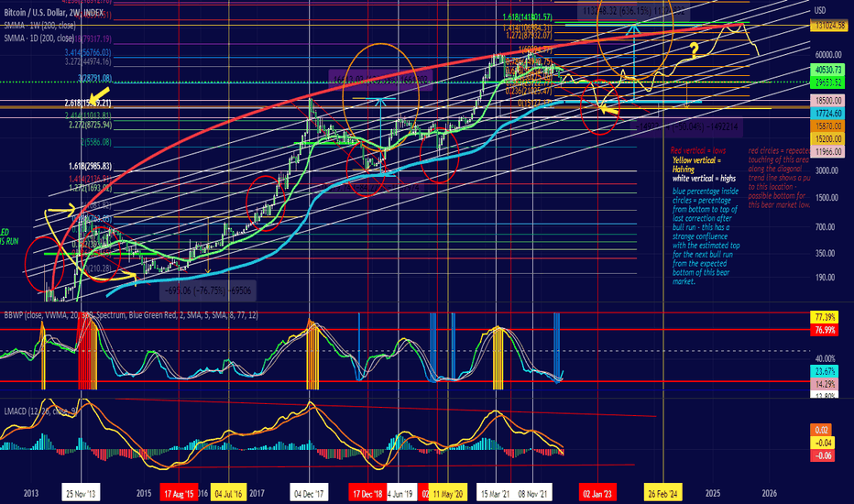Click the 60000.00 price axis value
This screenshot has height=504, width=854.
828,55
